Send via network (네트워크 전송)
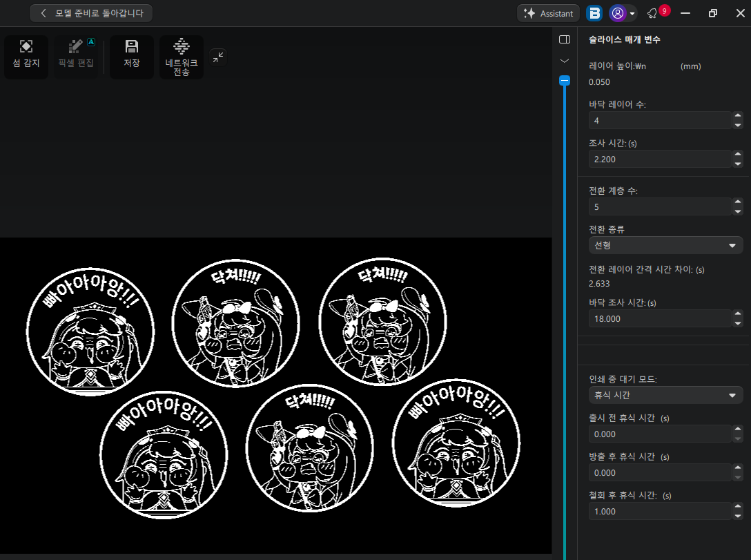The width and height of the screenshot is (751, 560). tap(182, 57)
